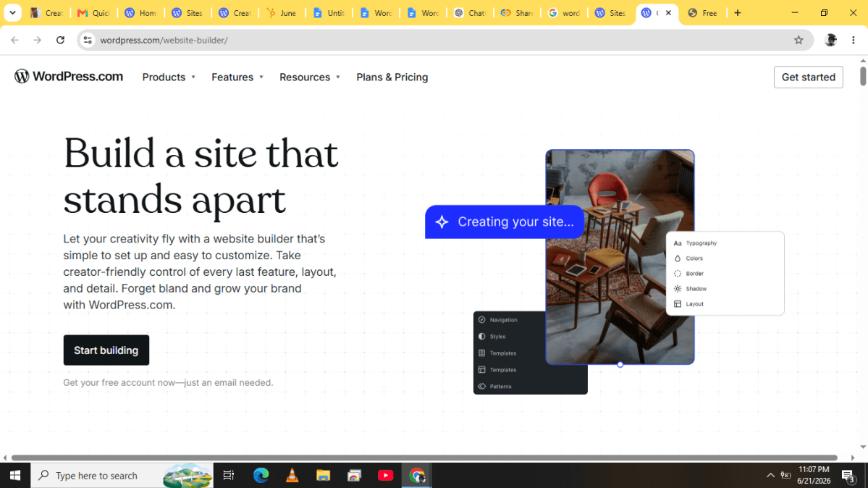
Task: Close the active WordPress tab
Action: [668, 13]
